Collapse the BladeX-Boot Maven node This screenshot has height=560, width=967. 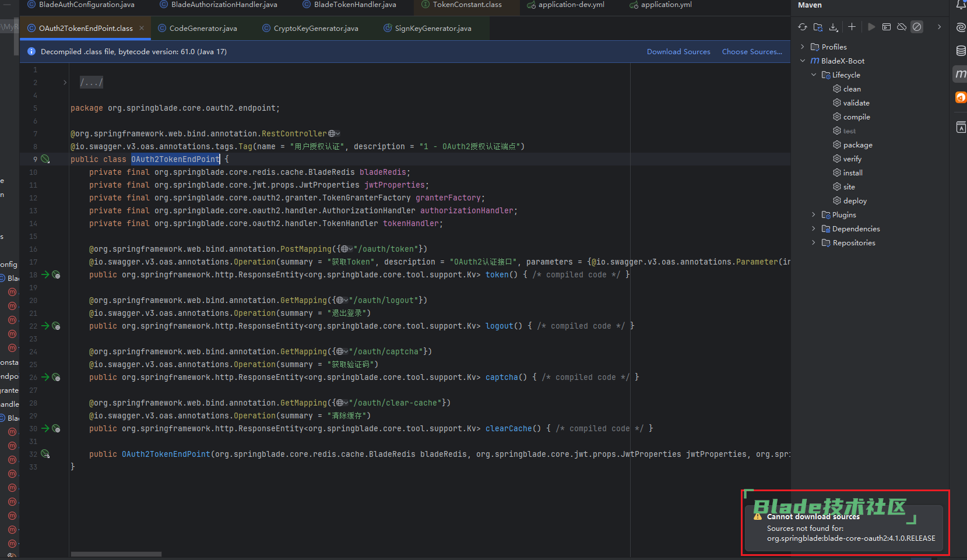point(803,61)
